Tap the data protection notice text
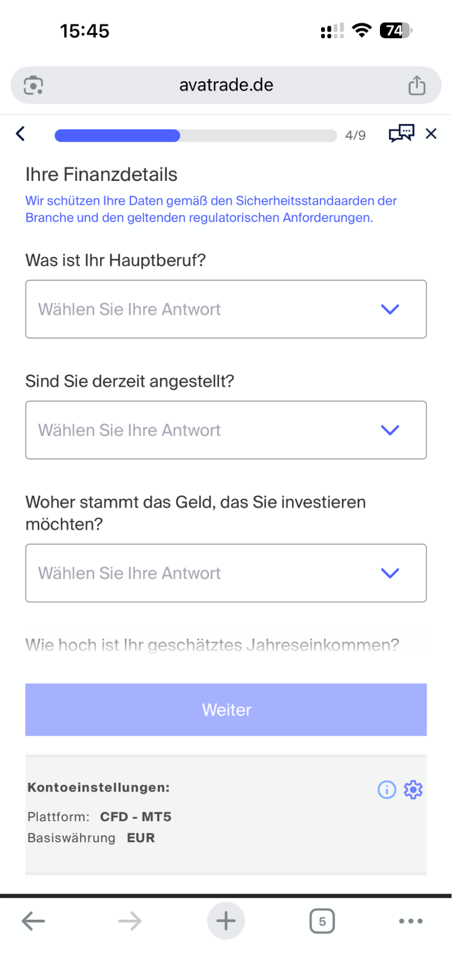452x980 pixels. pos(211,209)
